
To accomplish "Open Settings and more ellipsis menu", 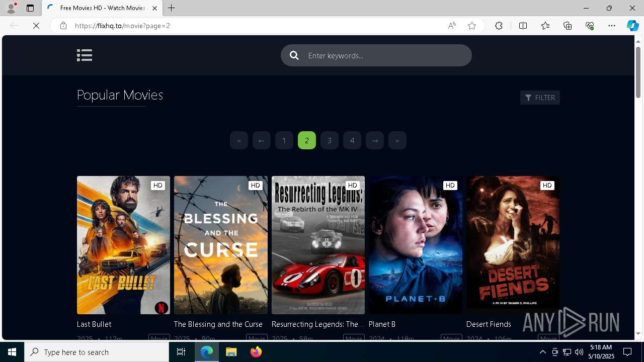I will tap(612, 26).
